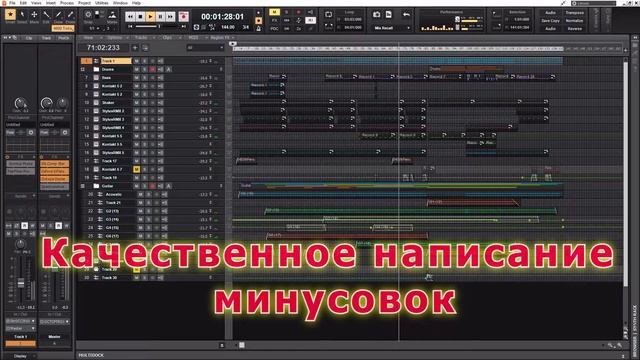
Task: Fast forward the transport
Action: [170, 17]
